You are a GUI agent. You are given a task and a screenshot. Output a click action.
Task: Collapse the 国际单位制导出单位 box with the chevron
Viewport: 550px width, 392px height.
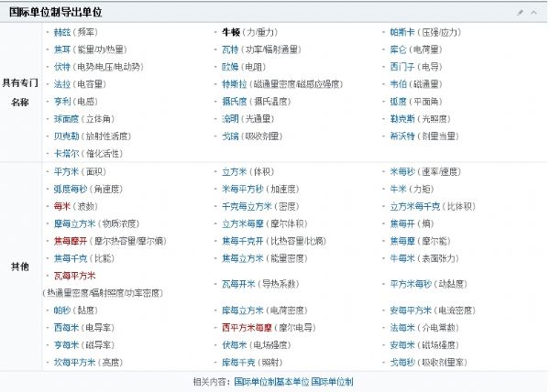[533, 13]
